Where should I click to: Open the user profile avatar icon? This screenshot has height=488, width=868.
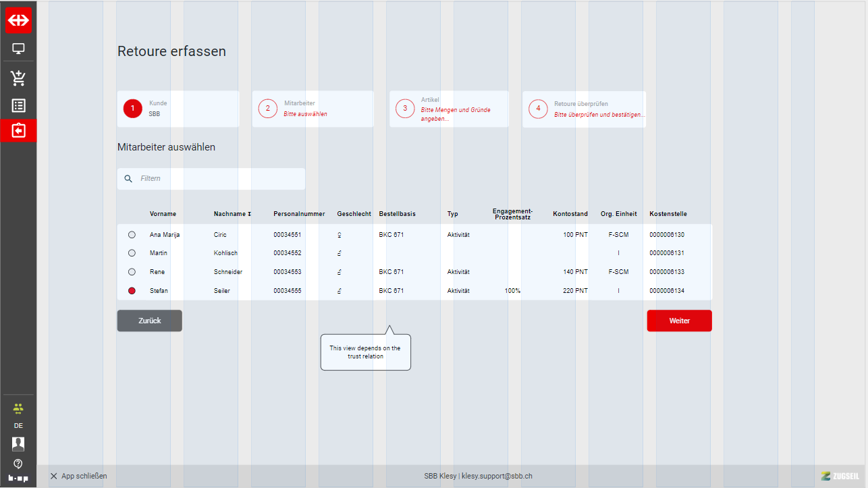(18, 443)
